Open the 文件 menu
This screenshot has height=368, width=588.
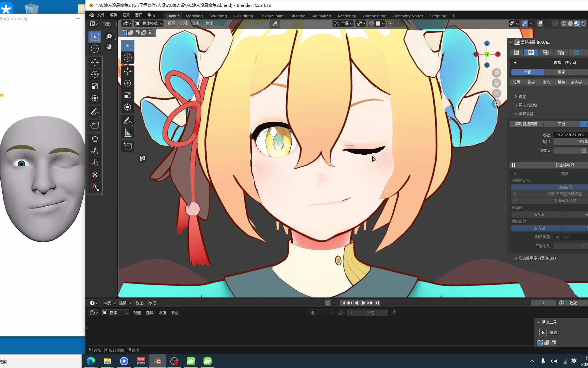pos(101,15)
